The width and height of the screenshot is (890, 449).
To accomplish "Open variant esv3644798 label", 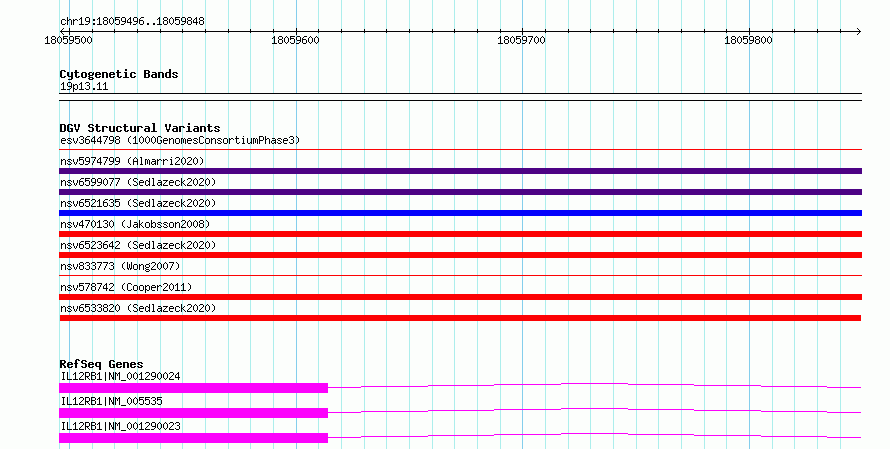I will click(x=180, y=140).
